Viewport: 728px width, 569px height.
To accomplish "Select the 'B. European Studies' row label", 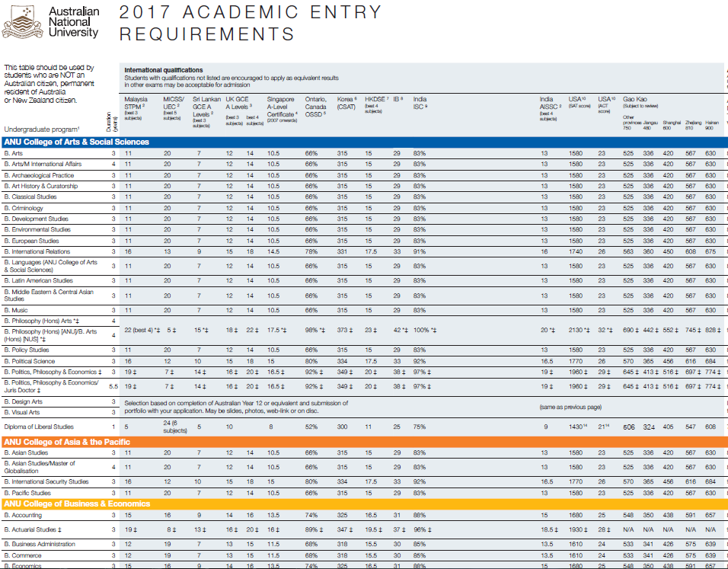I will (31, 241).
